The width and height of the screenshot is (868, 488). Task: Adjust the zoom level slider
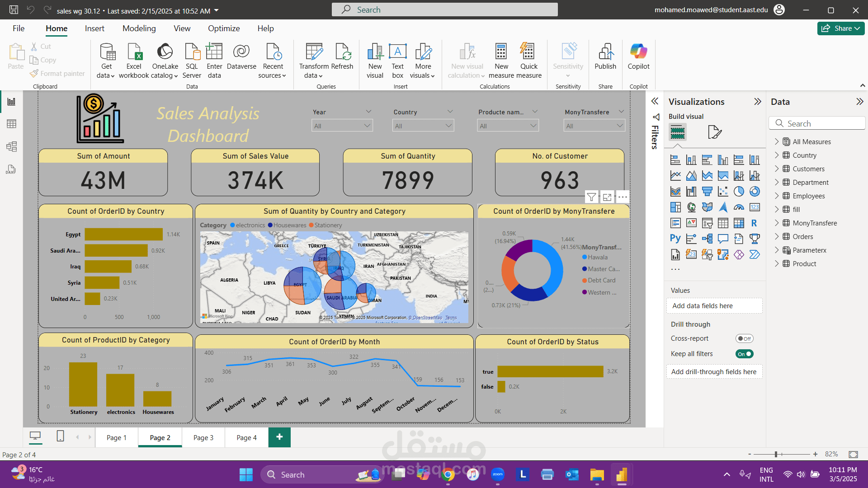tap(776, 454)
